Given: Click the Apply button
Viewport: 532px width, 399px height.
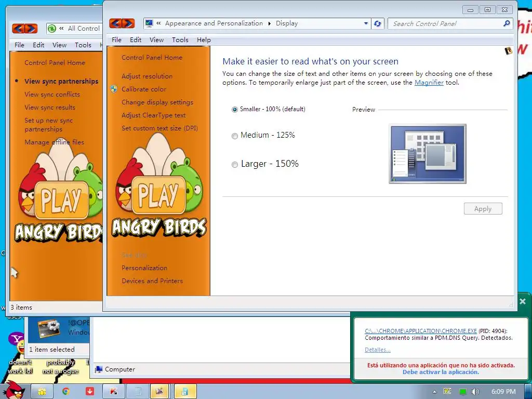Looking at the screenshot, I should (x=483, y=209).
